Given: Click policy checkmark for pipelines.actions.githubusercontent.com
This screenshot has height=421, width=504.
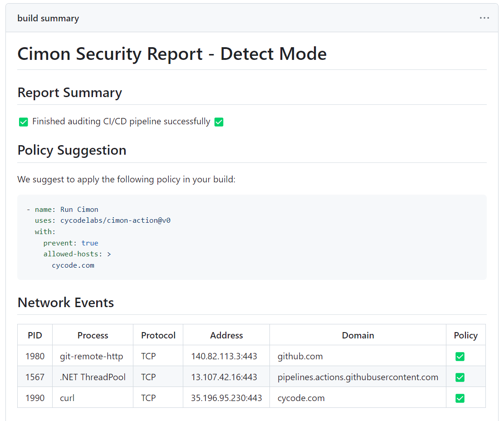Looking at the screenshot, I should [460, 377].
